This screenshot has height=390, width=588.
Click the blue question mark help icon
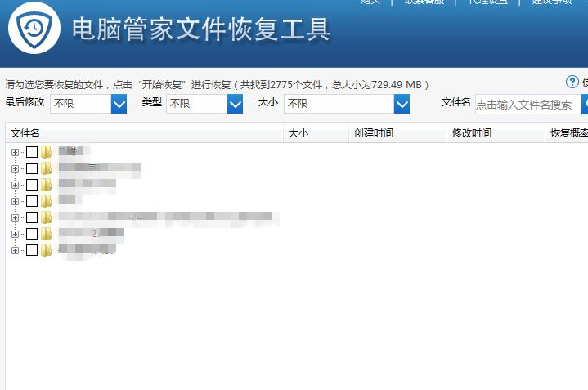pyautogui.click(x=572, y=82)
